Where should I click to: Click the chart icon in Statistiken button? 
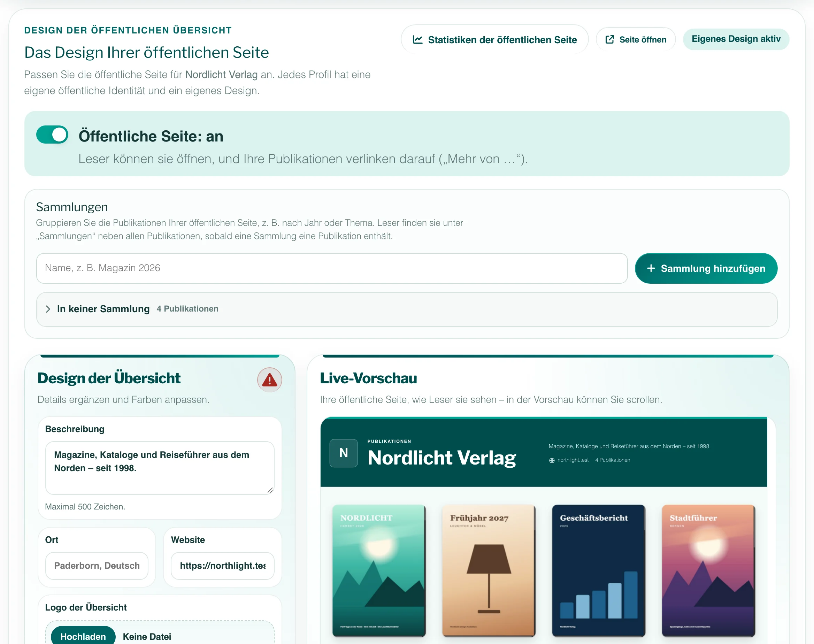[417, 40]
